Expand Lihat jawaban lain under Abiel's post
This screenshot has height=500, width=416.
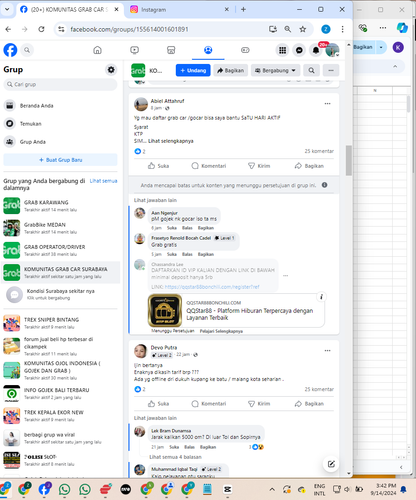pyautogui.click(x=155, y=200)
